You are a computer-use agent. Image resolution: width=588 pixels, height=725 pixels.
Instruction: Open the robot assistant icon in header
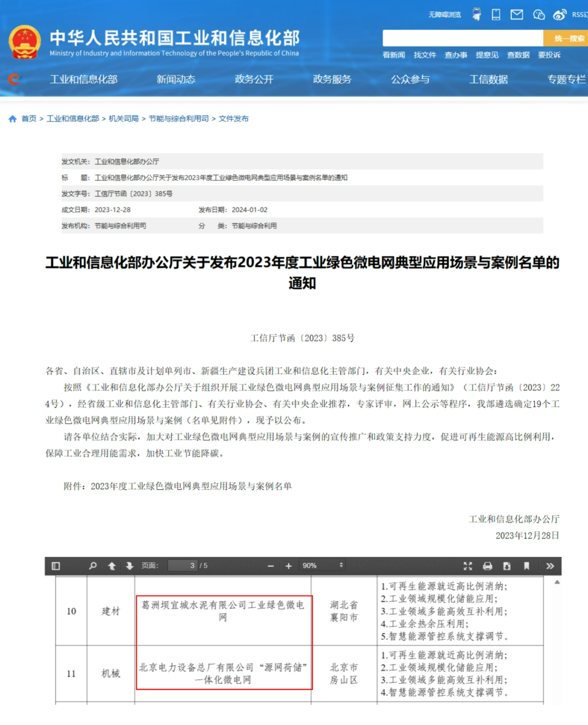pos(477,15)
